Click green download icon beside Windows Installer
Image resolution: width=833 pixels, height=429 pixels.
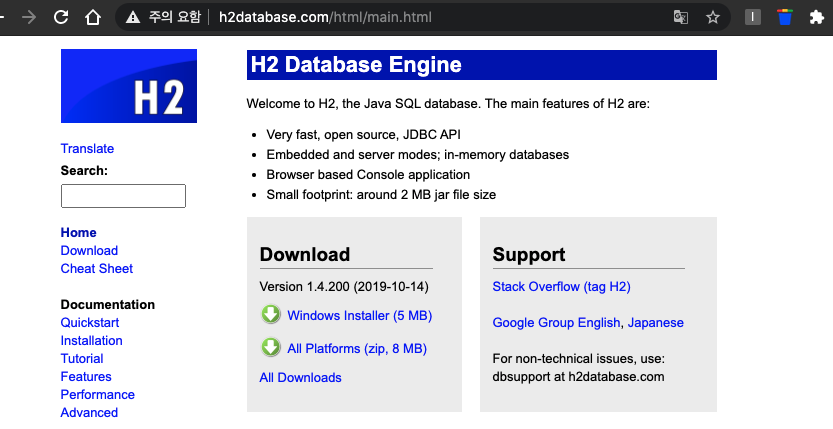271,314
